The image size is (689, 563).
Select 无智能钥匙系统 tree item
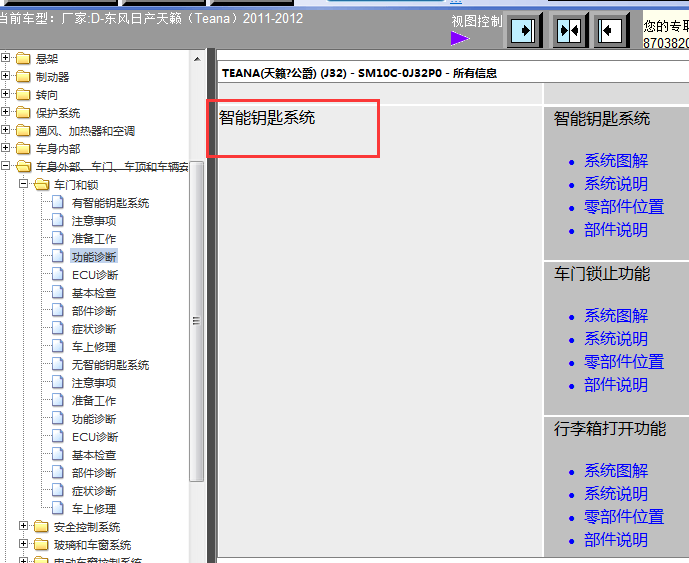tap(110, 365)
